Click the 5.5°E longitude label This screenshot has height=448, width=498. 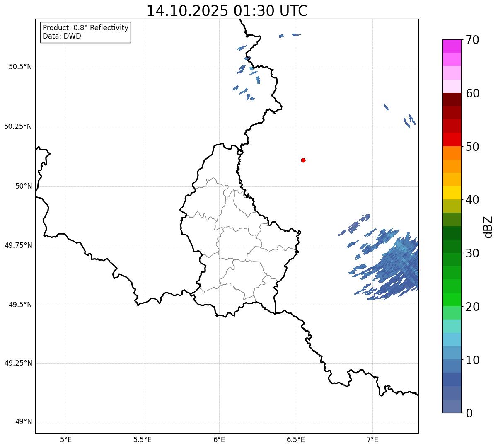tap(143, 439)
